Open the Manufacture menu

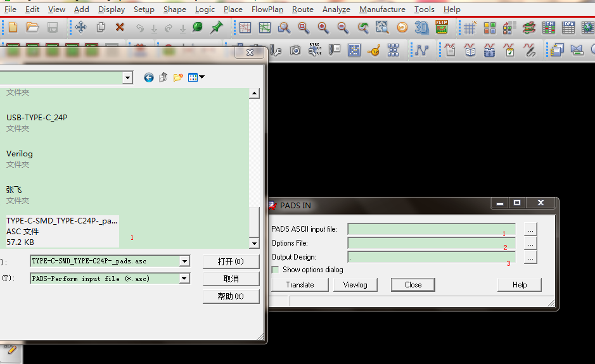(382, 9)
